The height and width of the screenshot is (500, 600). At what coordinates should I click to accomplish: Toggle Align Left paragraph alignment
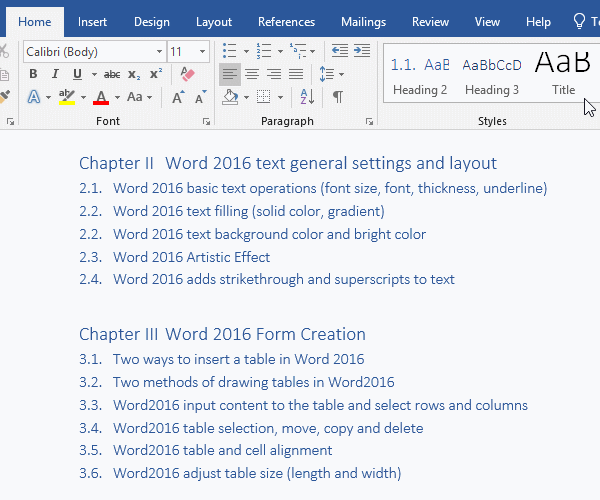coord(230,74)
